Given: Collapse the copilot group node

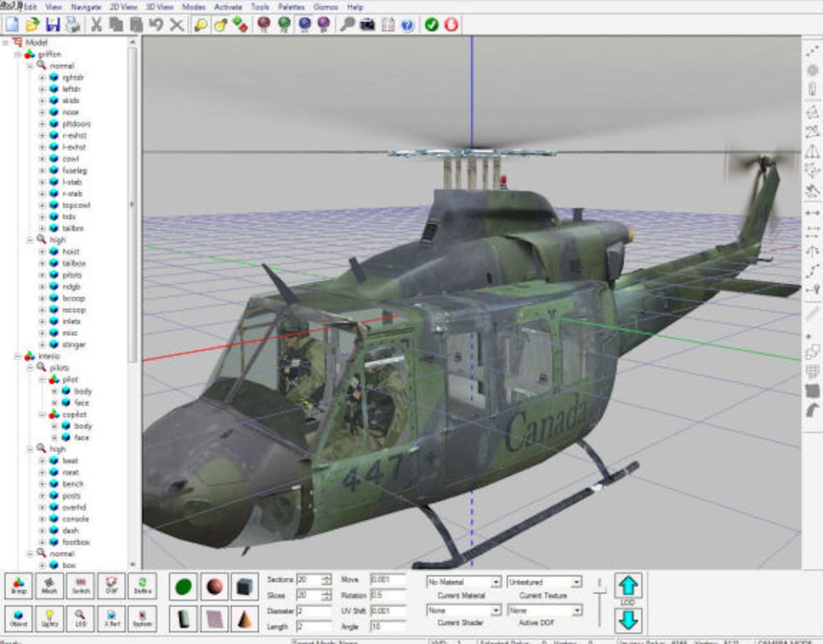Looking at the screenshot, I should pyautogui.click(x=43, y=414).
